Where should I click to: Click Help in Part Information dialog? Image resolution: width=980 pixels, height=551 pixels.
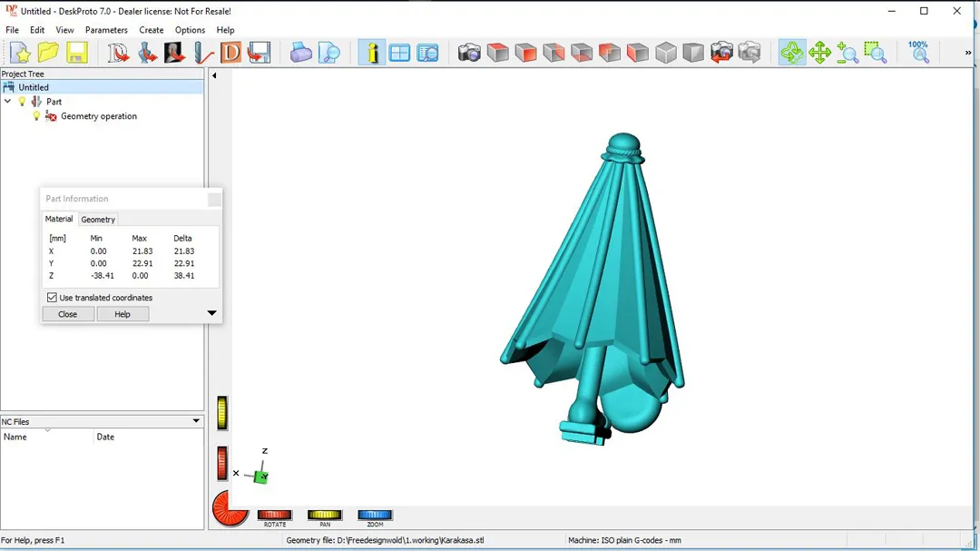point(122,314)
